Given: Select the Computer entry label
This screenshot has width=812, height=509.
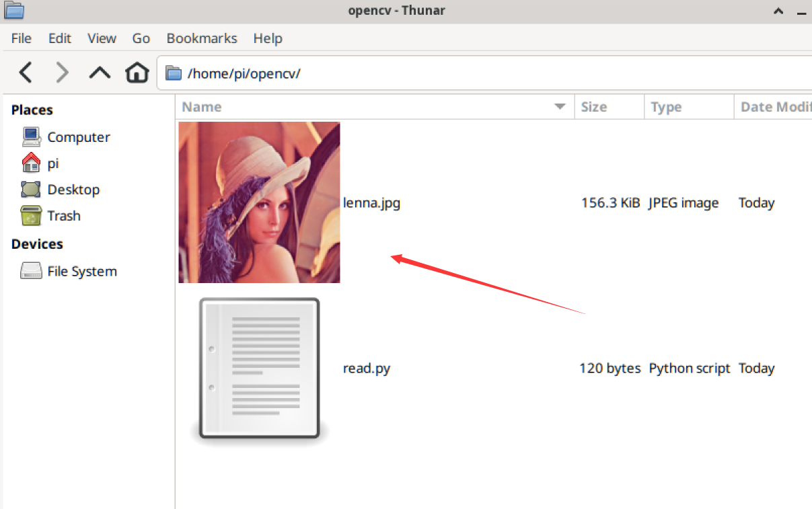Looking at the screenshot, I should click(79, 137).
